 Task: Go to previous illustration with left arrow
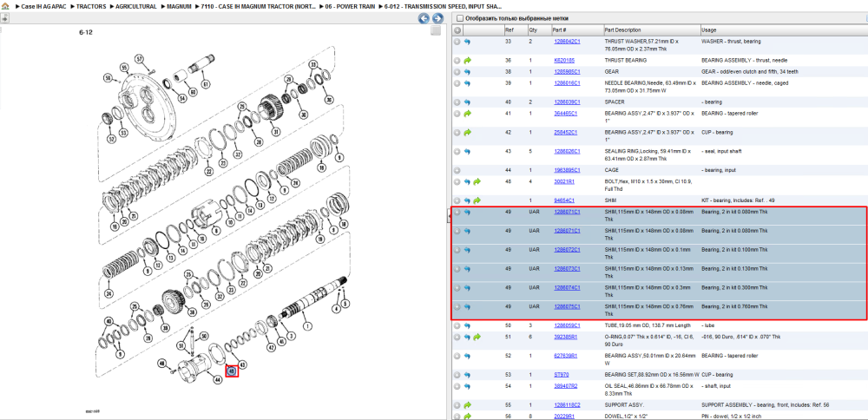[x=424, y=18]
